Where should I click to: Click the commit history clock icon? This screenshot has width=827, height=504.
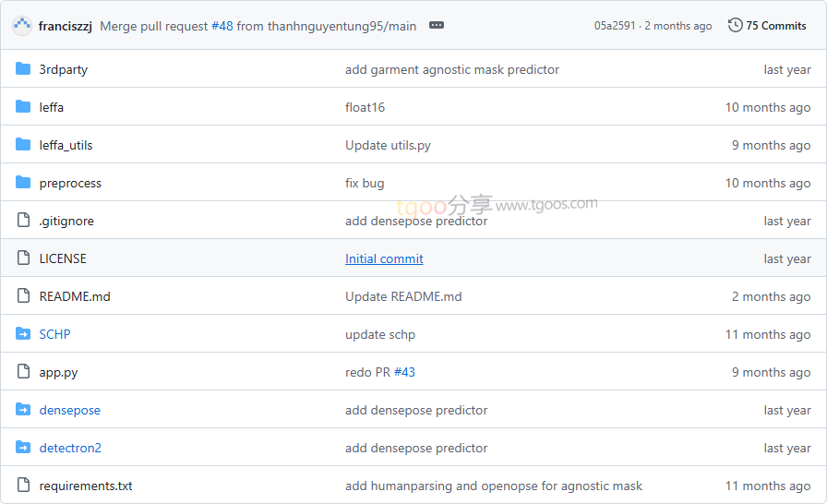(735, 25)
